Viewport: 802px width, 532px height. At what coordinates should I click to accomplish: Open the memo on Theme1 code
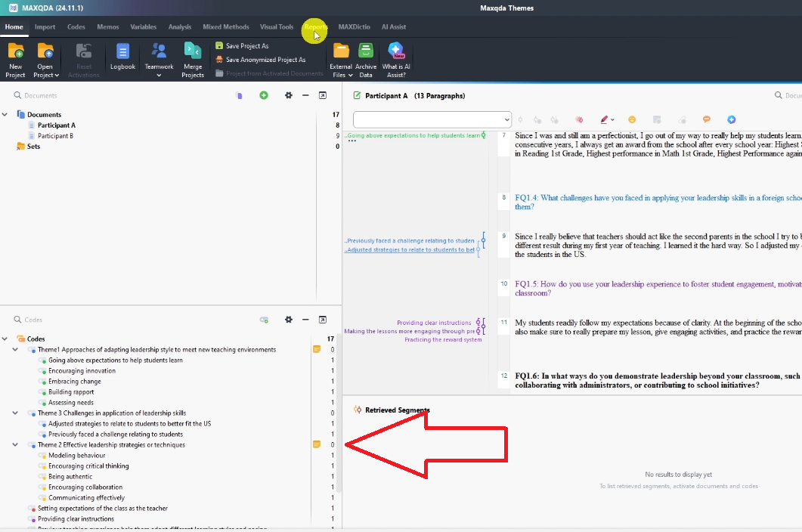coord(317,349)
